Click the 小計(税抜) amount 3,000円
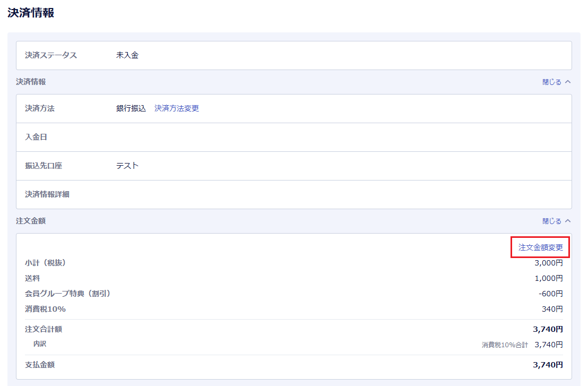The image size is (588, 386). pyautogui.click(x=549, y=263)
